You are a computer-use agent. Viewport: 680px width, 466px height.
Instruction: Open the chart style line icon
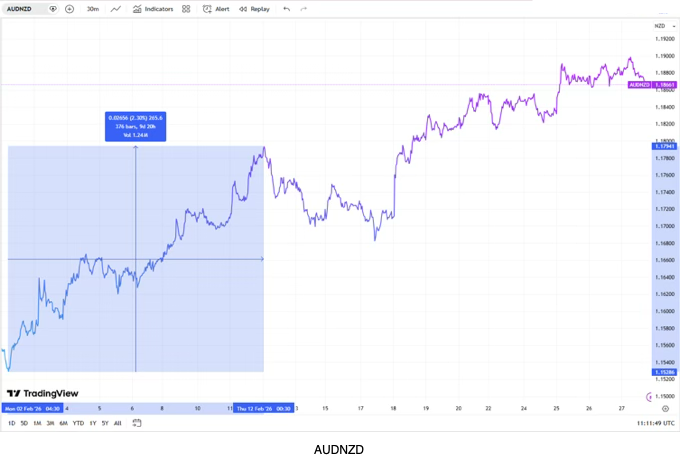116,9
